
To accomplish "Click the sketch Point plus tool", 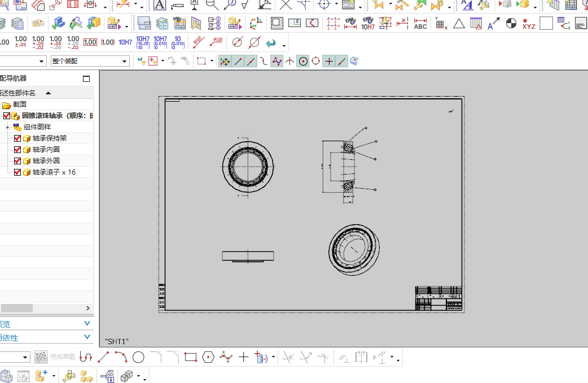I will tap(243, 356).
